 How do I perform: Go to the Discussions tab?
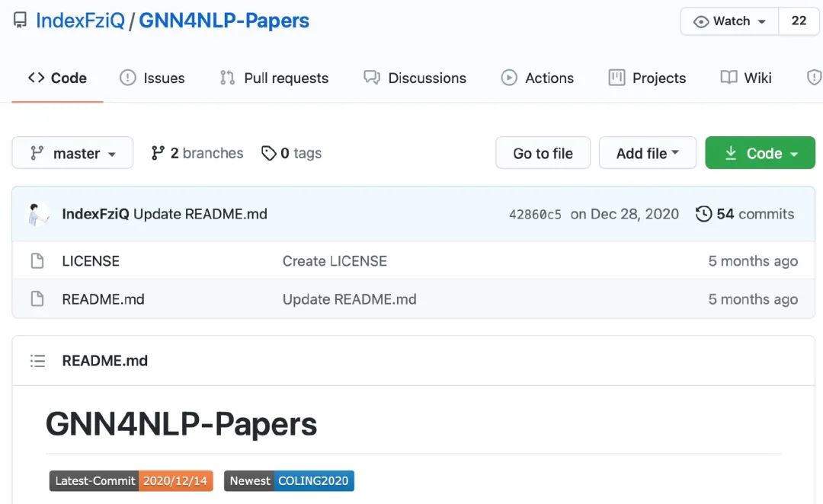(x=415, y=78)
